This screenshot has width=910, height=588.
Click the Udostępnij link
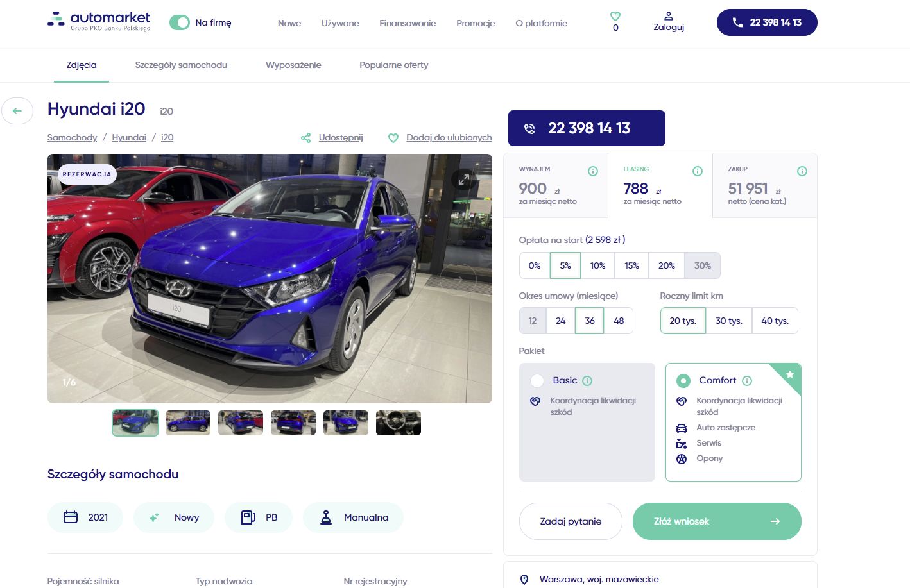pyautogui.click(x=341, y=137)
